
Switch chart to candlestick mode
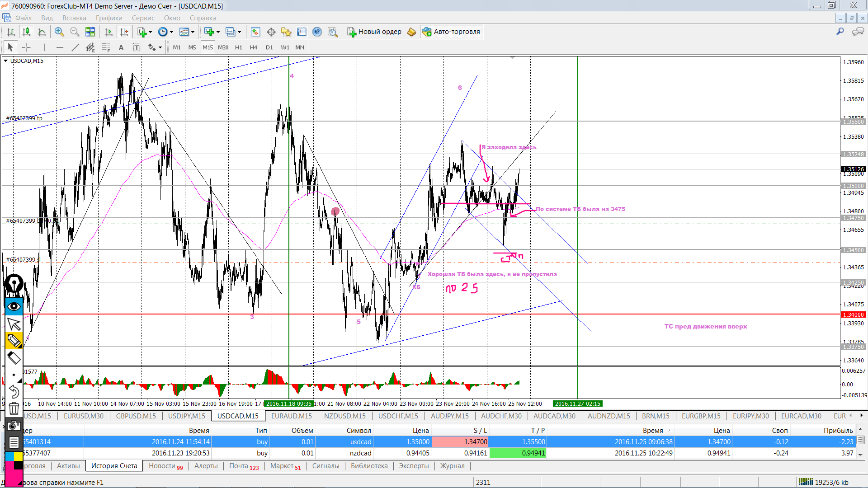[26, 32]
